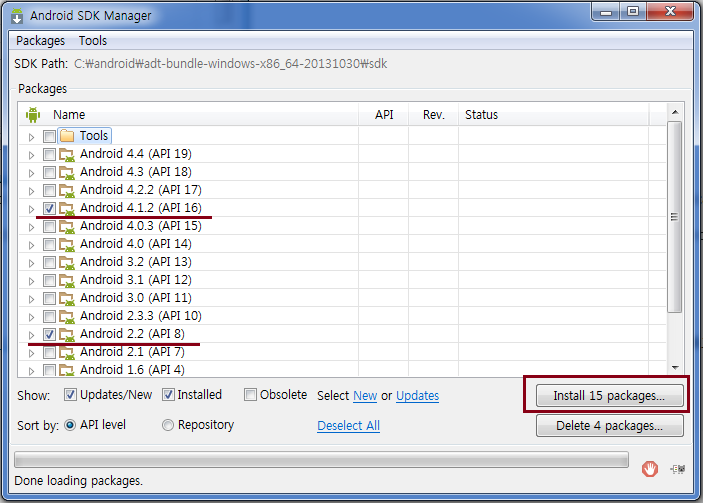This screenshot has width=703, height=503.
Task: Click the red stop hand icon
Action: [x=650, y=469]
